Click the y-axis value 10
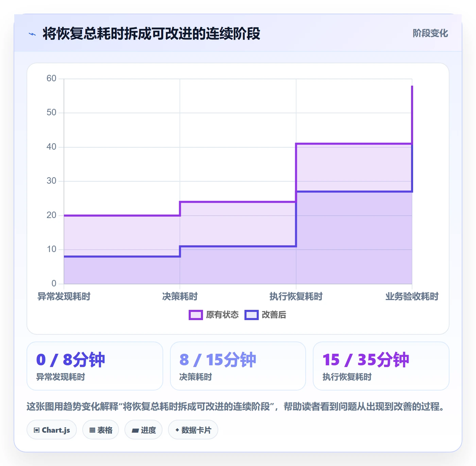 tap(51, 249)
